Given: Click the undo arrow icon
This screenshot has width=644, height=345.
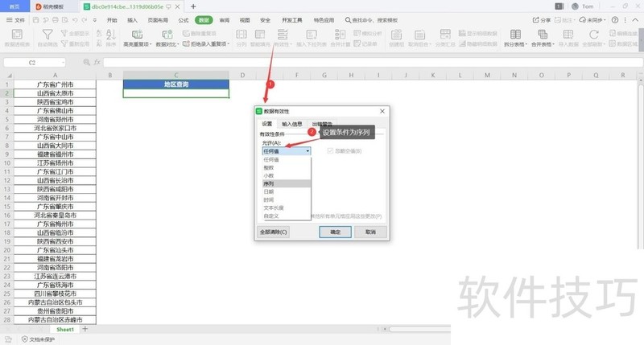Looking at the screenshot, I should click(75, 19).
